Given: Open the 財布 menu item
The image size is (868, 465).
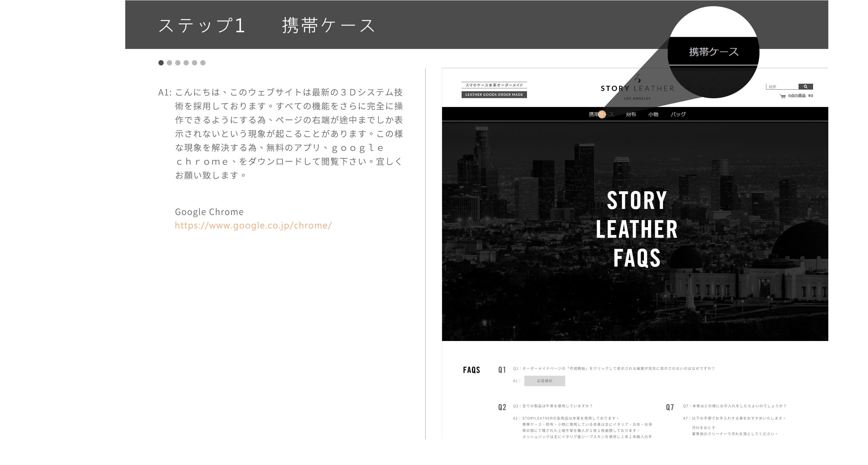Looking at the screenshot, I should coord(631,115).
